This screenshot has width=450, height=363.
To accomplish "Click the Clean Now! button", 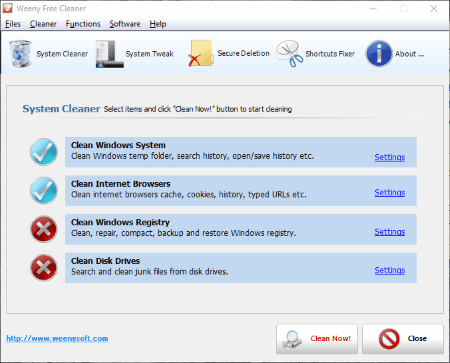I will [x=317, y=339].
